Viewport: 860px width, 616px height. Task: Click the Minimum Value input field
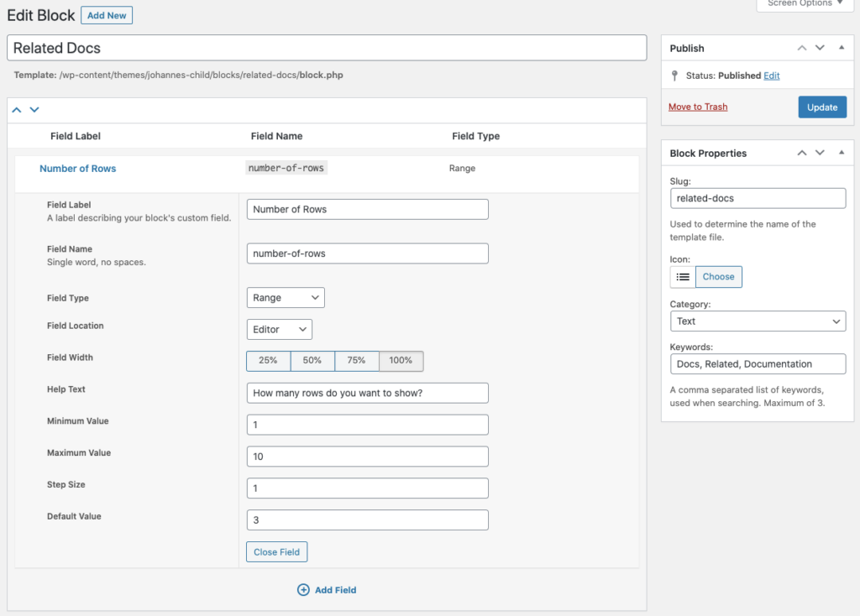[x=368, y=425]
